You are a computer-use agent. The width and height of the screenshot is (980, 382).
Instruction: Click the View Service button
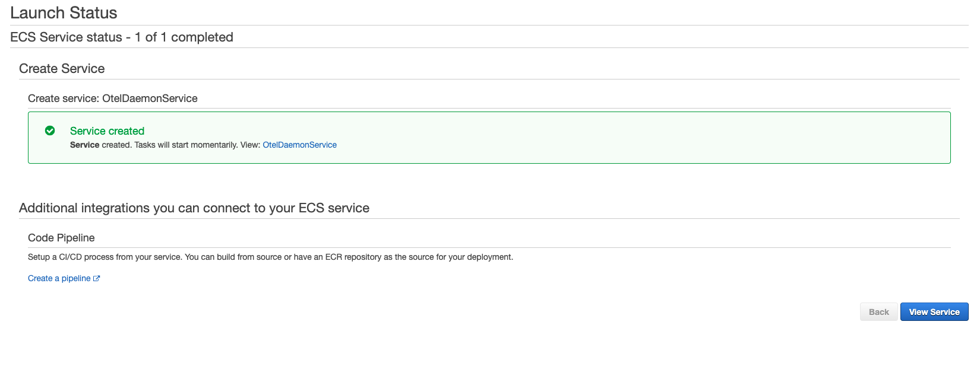934,312
